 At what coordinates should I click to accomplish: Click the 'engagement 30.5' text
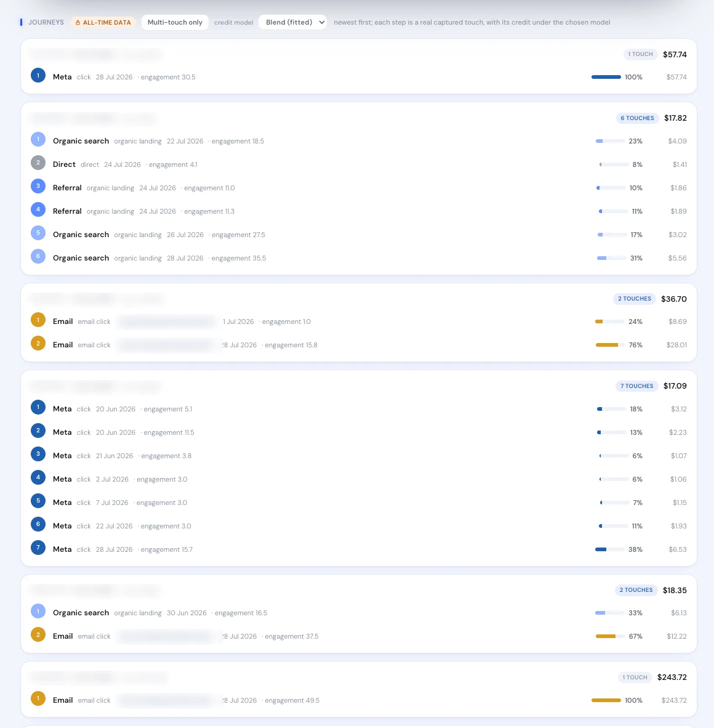point(168,77)
